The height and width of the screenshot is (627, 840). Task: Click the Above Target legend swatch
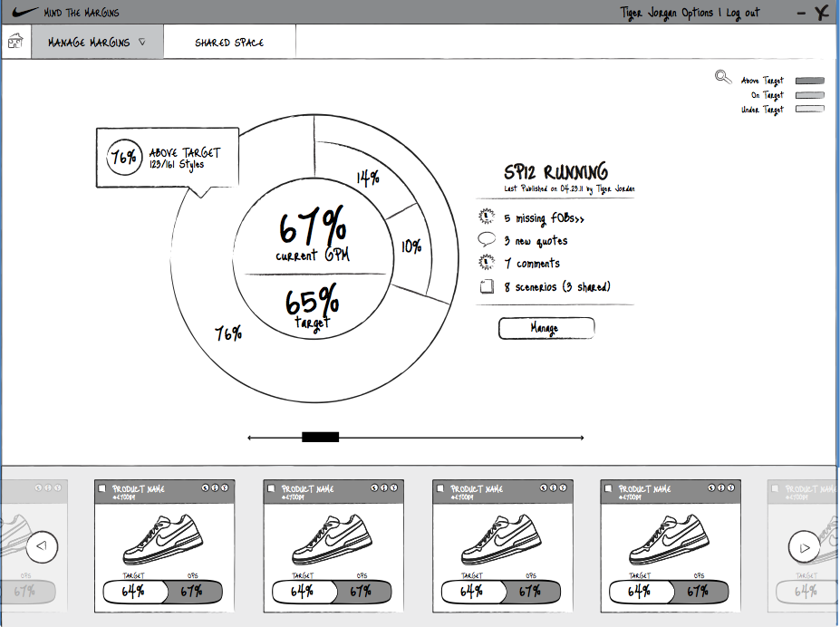click(809, 81)
